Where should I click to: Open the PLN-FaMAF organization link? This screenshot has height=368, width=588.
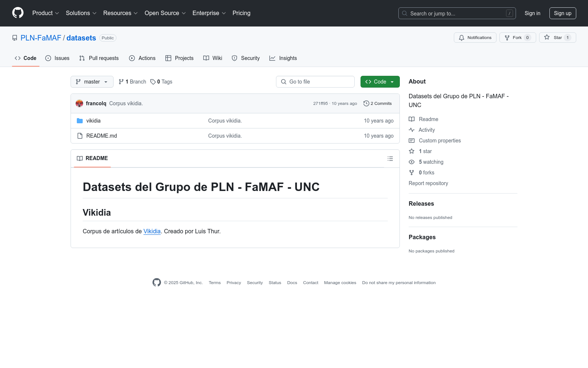[41, 38]
